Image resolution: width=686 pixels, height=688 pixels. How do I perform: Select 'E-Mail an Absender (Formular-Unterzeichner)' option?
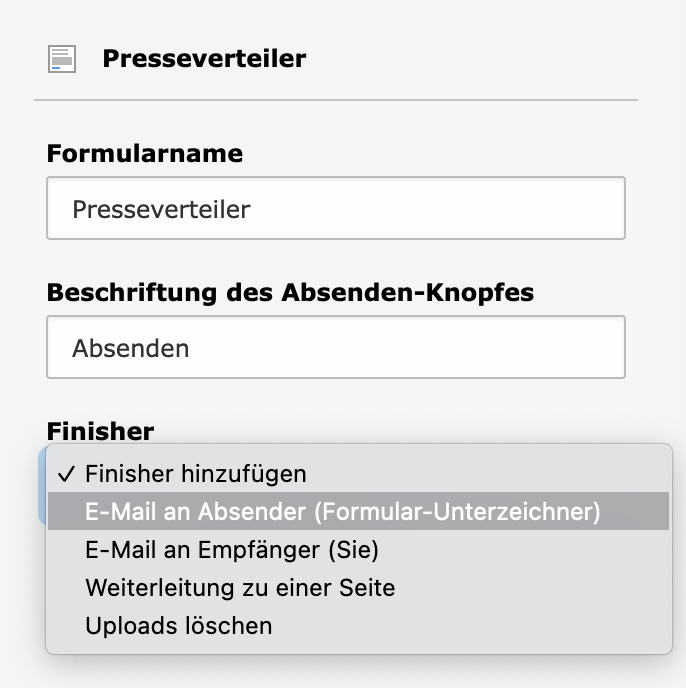[x=342, y=511]
